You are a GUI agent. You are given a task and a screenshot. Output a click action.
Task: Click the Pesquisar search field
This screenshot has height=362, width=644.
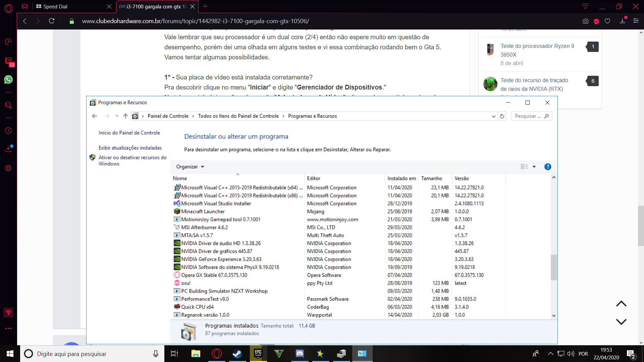(532, 116)
